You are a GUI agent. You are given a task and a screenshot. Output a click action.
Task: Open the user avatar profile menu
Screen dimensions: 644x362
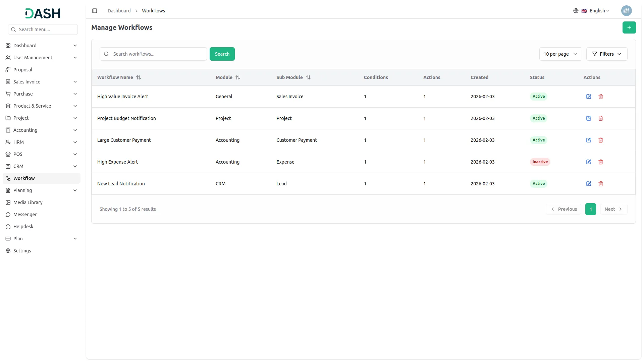click(626, 11)
